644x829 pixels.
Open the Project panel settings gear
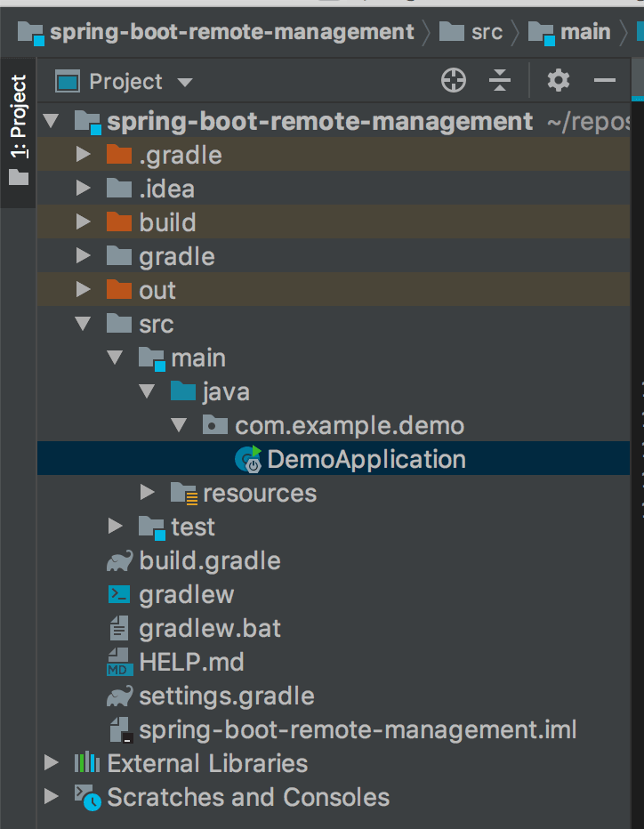(558, 80)
